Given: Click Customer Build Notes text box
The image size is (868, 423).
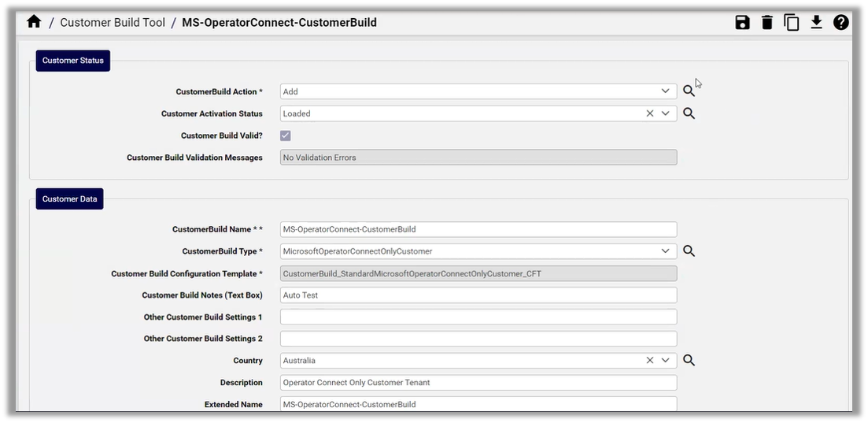Looking at the screenshot, I should point(478,295).
